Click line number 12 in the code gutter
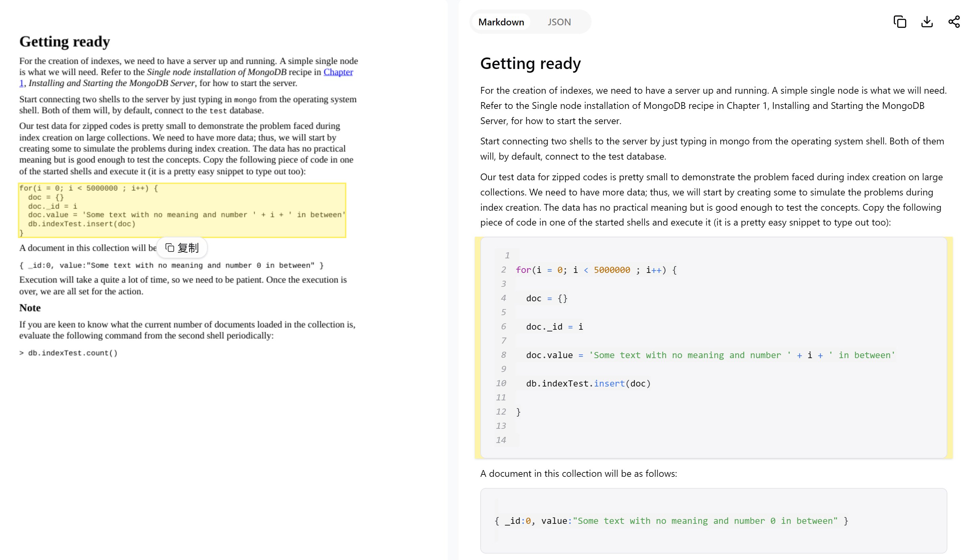The height and width of the screenshot is (560, 968). tap(501, 412)
